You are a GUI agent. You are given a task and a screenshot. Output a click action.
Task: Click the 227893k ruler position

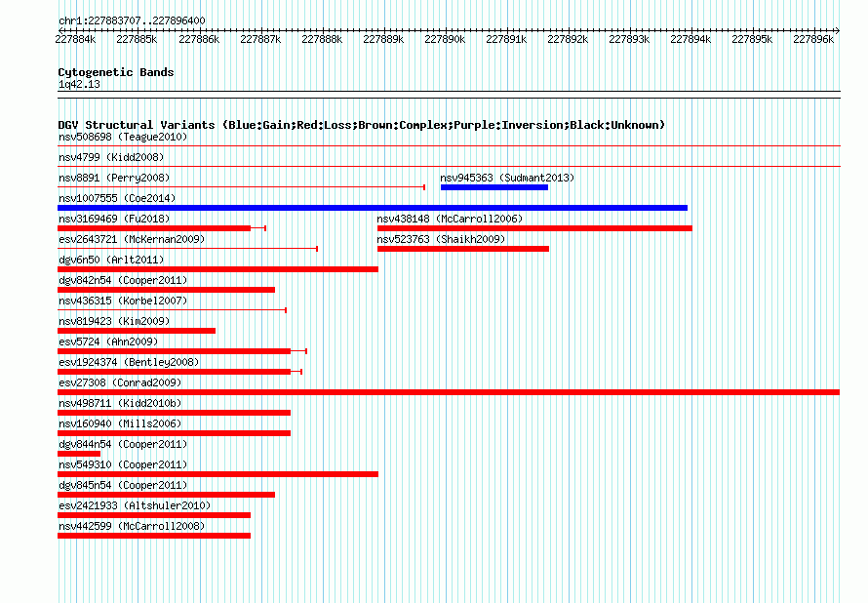(x=629, y=39)
